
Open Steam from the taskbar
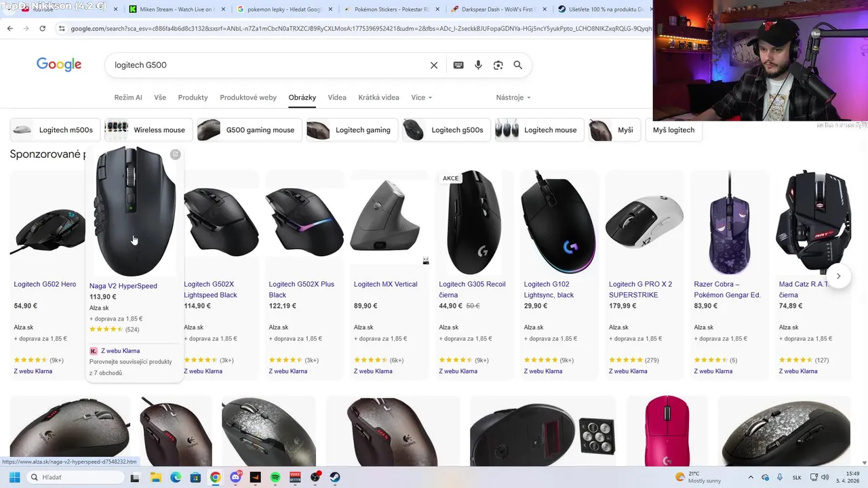point(334,477)
